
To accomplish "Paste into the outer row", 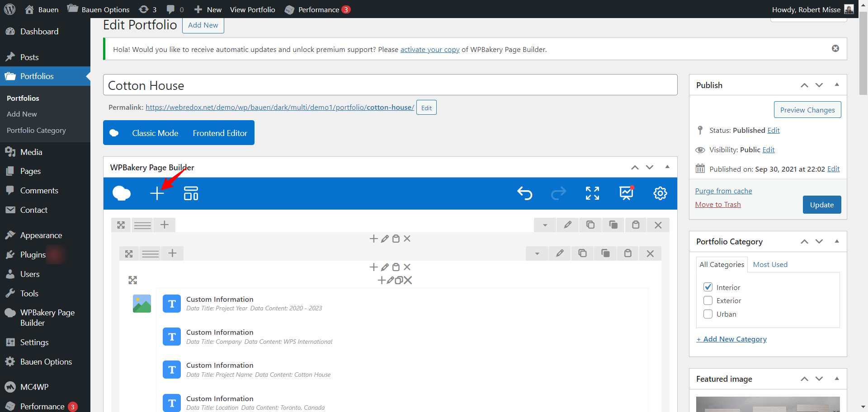I will tap(636, 225).
